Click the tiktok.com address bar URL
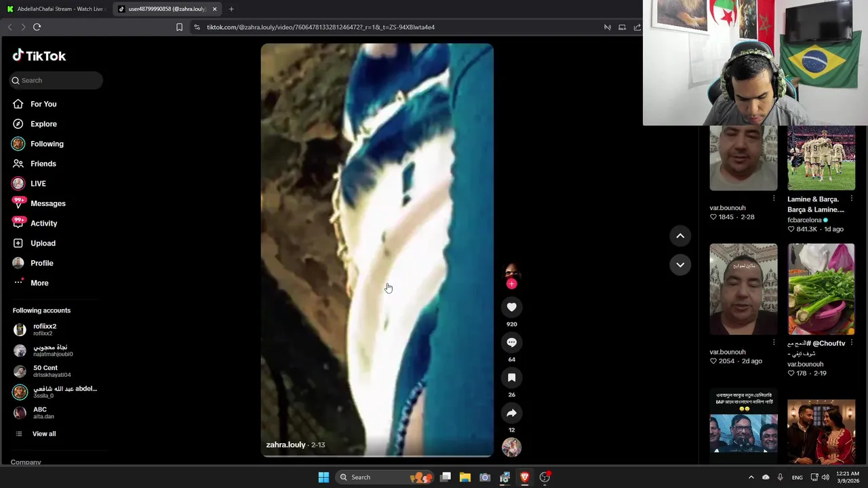 pos(320,27)
